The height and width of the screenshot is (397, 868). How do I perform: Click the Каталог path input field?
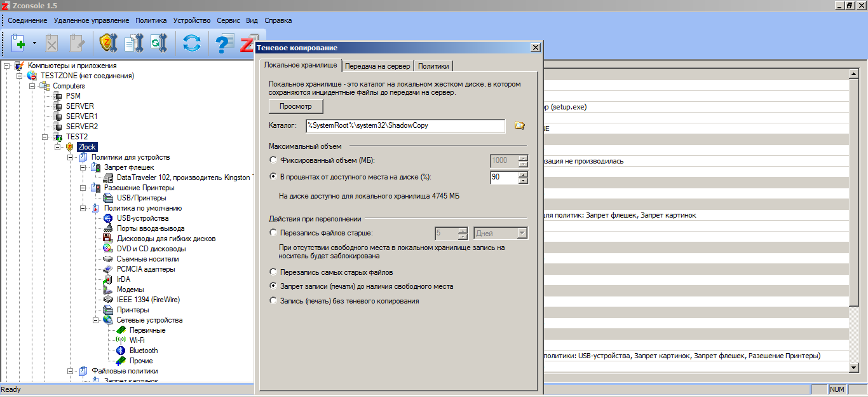(405, 125)
